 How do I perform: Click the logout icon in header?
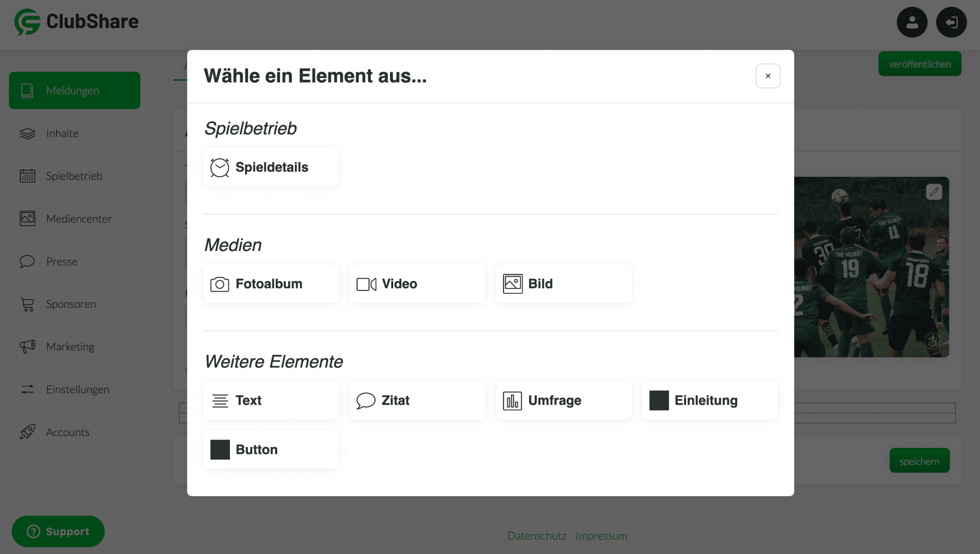click(951, 22)
